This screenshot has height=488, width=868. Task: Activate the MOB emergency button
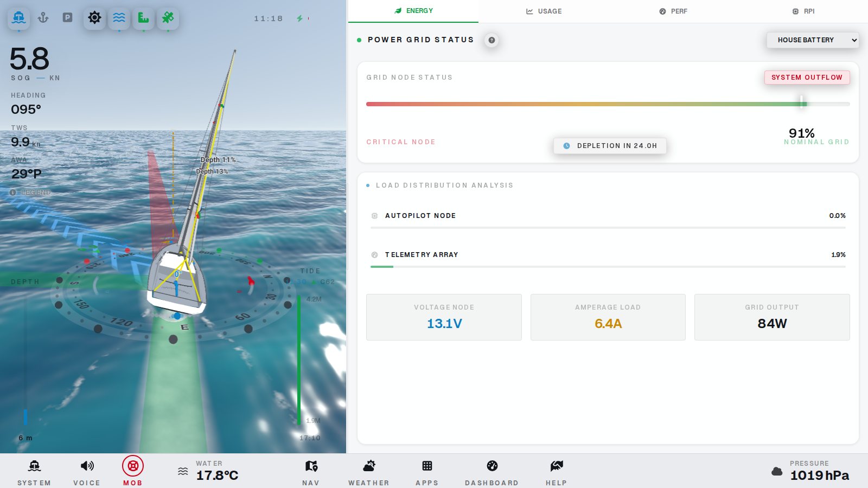133,470
